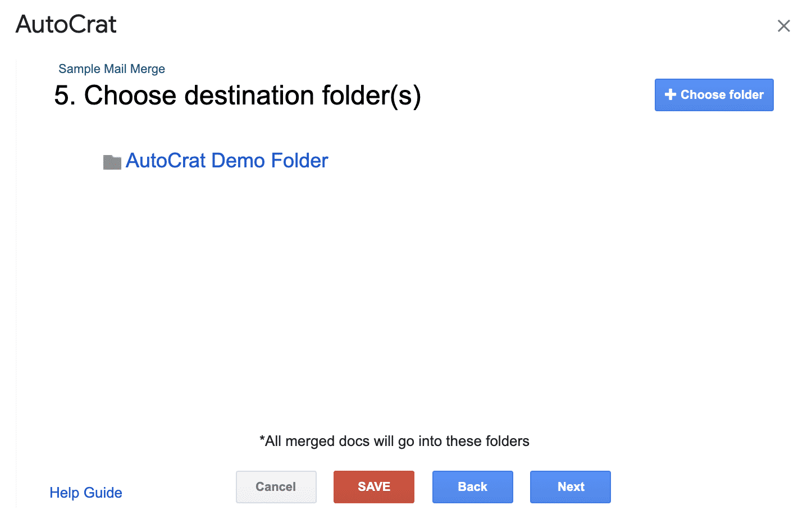
Task: Discard changes using the Cancel button
Action: (x=276, y=486)
